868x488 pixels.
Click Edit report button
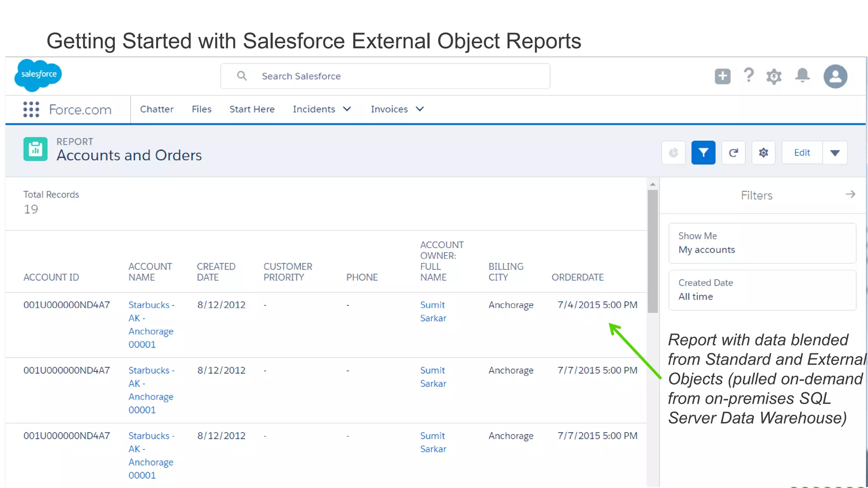[802, 152]
